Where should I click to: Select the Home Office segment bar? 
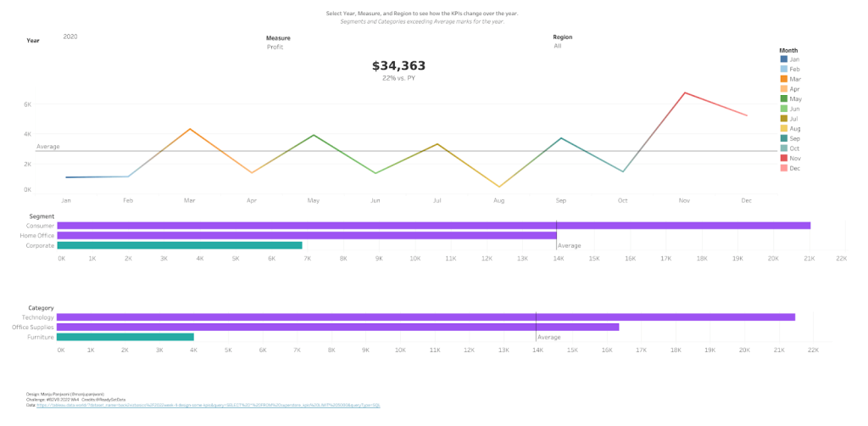[x=307, y=235]
